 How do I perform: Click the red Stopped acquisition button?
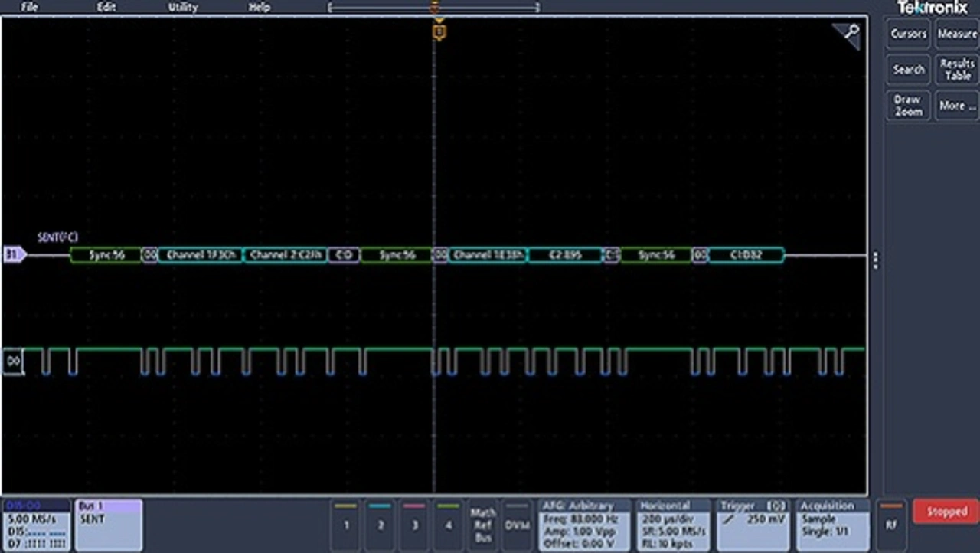946,512
